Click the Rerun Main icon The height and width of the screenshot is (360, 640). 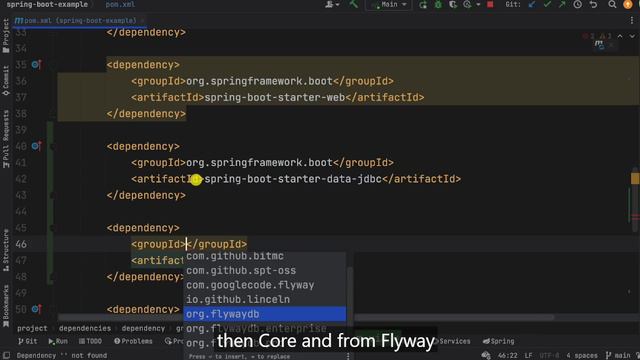(423, 4)
